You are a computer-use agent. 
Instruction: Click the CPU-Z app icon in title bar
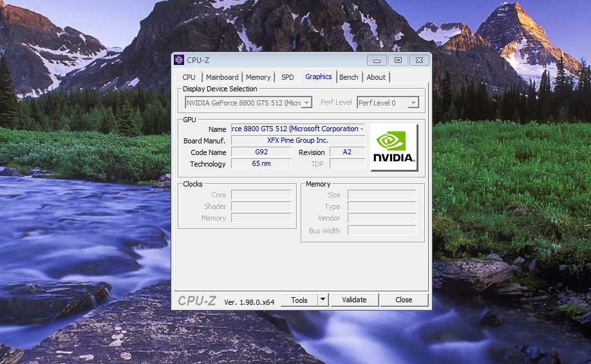click(179, 60)
